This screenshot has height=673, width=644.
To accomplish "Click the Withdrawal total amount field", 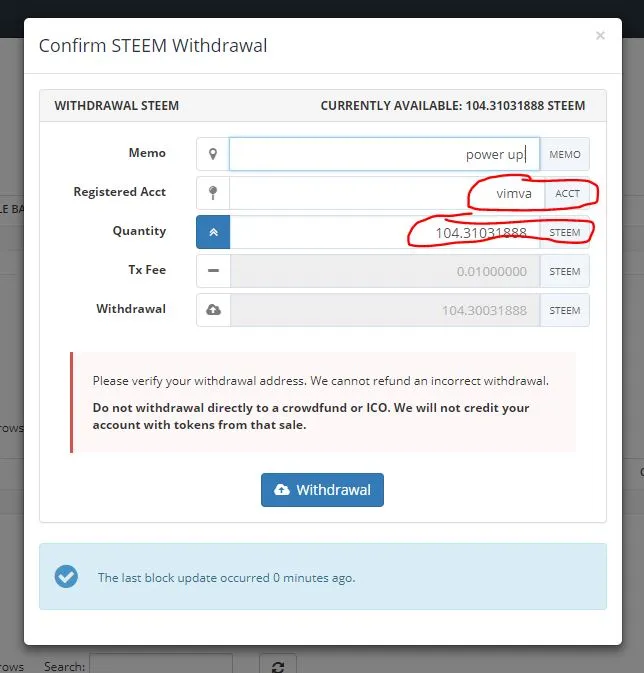I will pyautogui.click(x=384, y=310).
